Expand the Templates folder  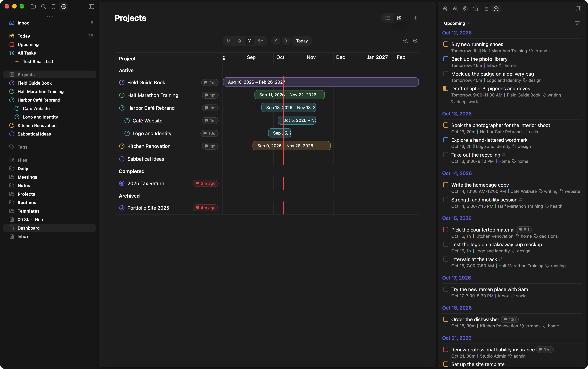(12, 211)
